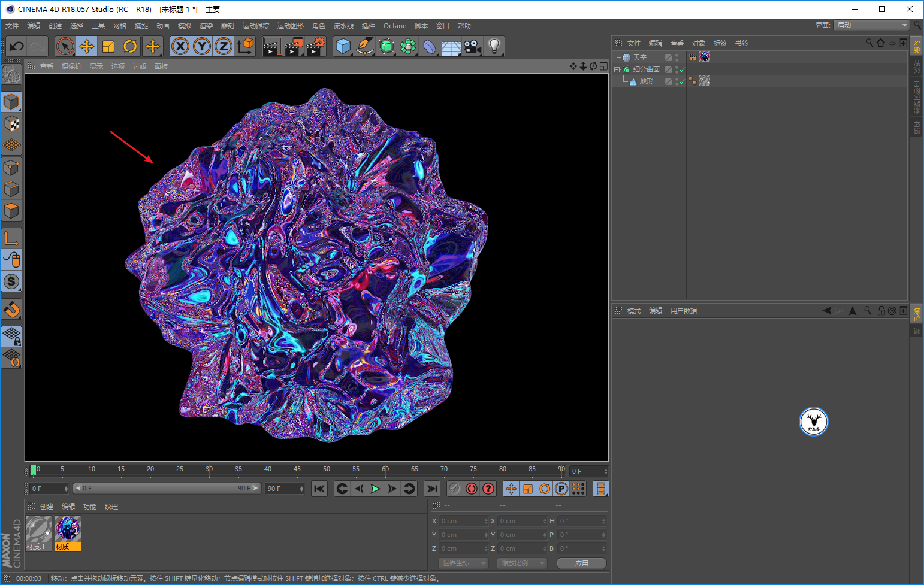Toggle the Y axis lock
The image size is (924, 585).
[x=202, y=46]
